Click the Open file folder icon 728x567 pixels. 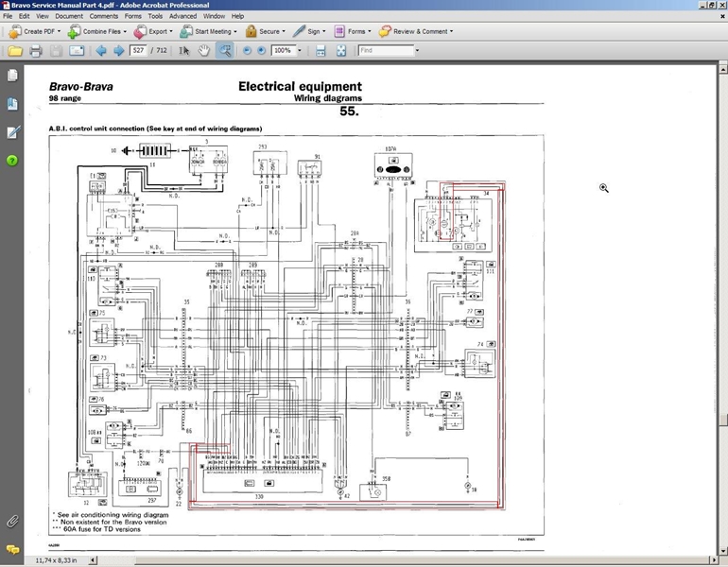tap(14, 50)
